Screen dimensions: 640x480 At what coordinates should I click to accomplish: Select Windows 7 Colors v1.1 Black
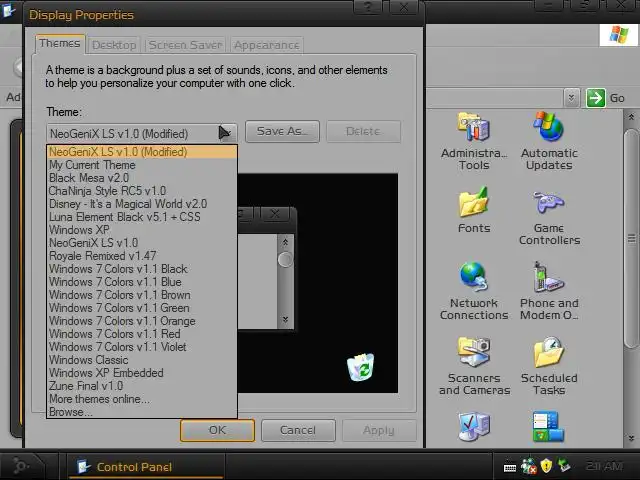point(142,269)
